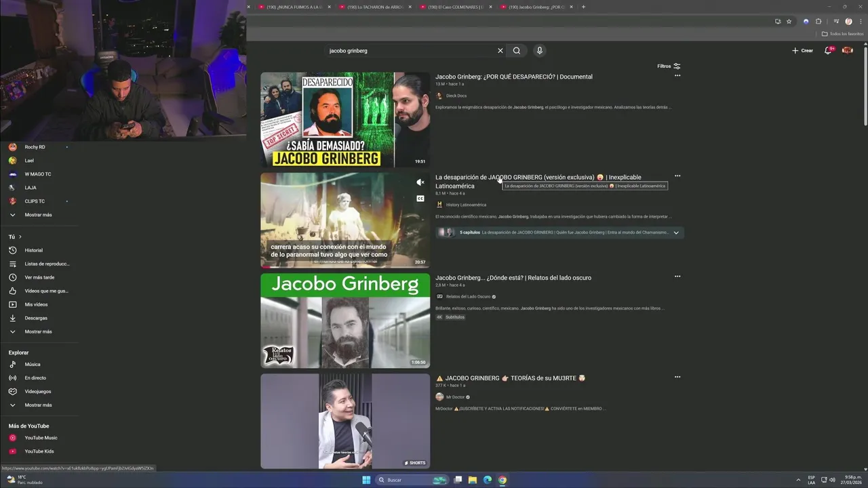
Task: Open the 'TEORÍAS de su MU3RTE' short title
Action: pos(511,378)
